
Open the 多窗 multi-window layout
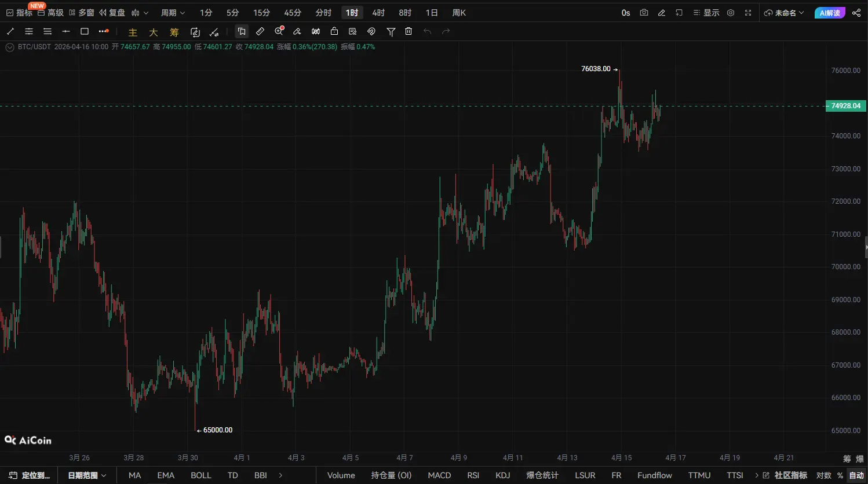click(x=81, y=13)
